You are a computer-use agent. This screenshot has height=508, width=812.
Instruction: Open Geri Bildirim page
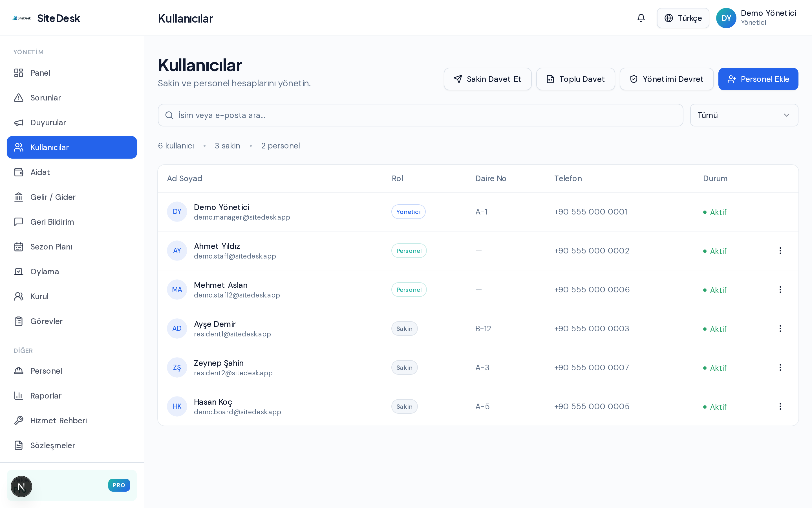pyautogui.click(x=72, y=222)
